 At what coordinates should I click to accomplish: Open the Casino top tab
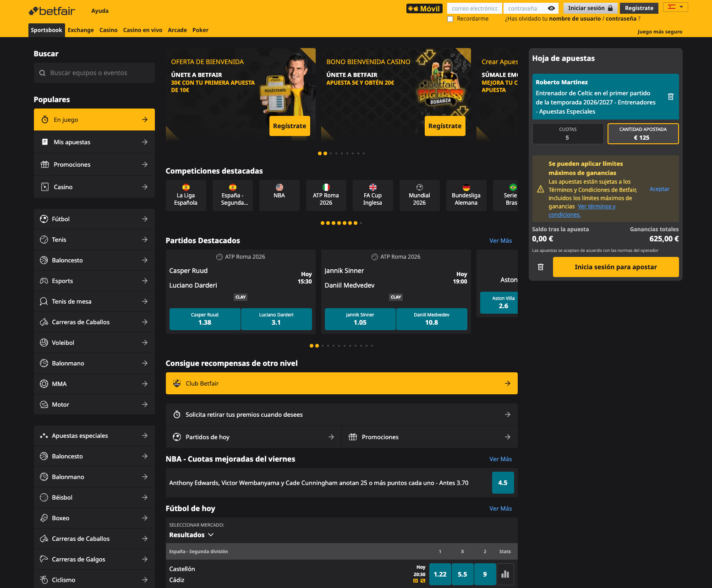pos(109,30)
